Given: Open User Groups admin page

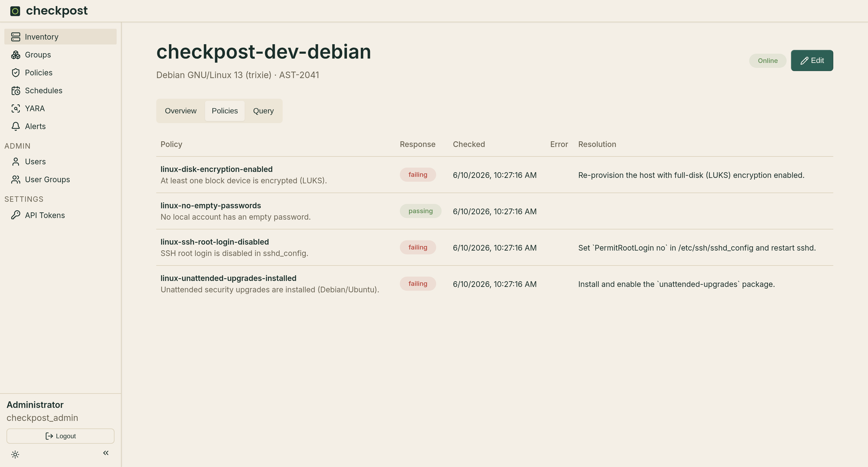Looking at the screenshot, I should click(60, 179).
